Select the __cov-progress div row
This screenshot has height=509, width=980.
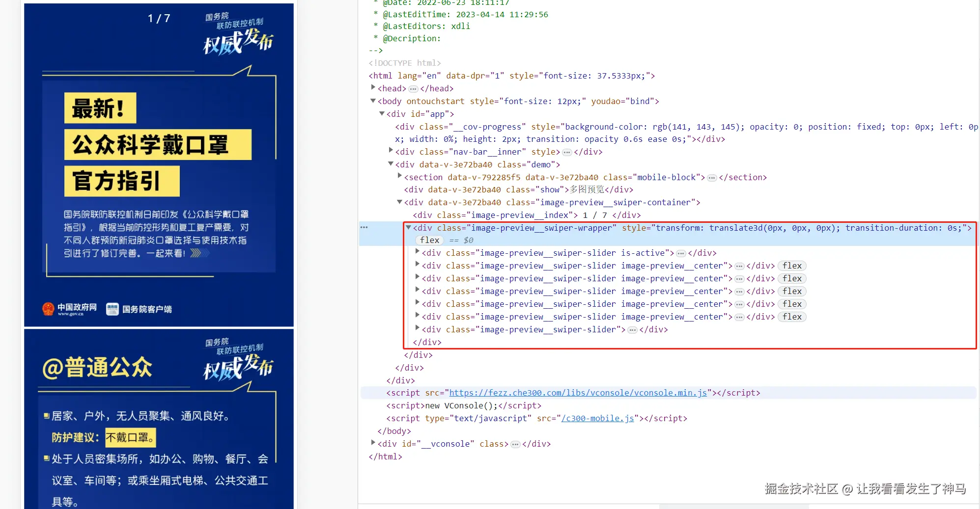(686, 133)
